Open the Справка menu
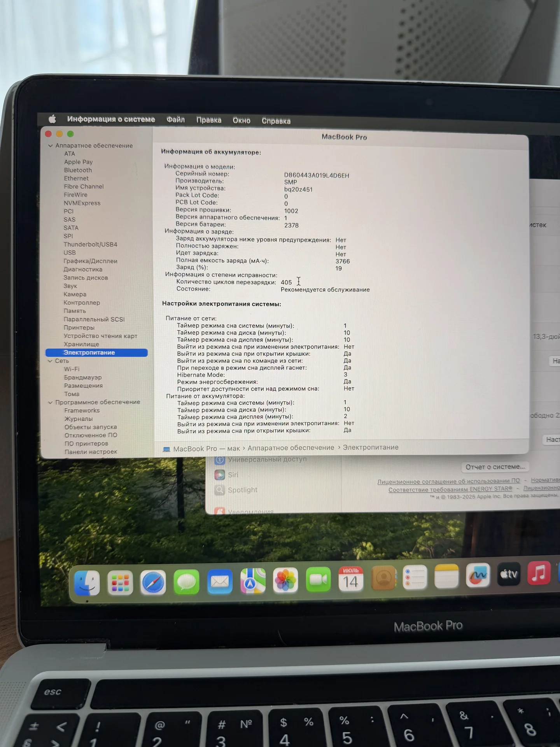 (x=276, y=121)
